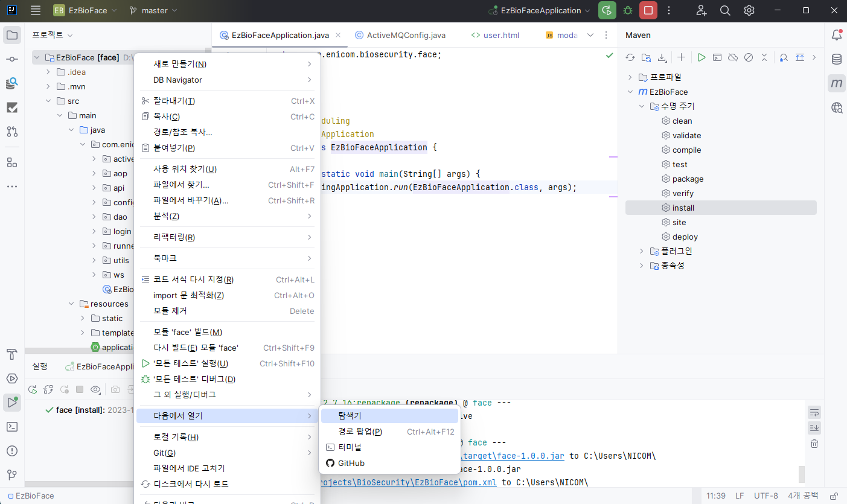Image resolution: width=847 pixels, height=504 pixels.
Task: Open Build hammer tool window
Action: click(x=12, y=354)
